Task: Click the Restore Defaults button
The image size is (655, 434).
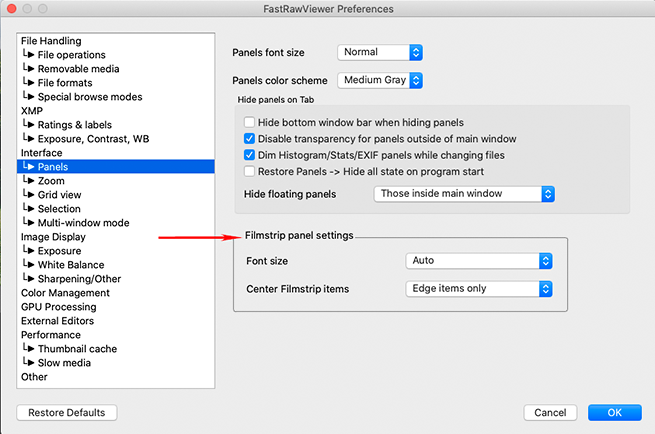Action: click(x=67, y=413)
